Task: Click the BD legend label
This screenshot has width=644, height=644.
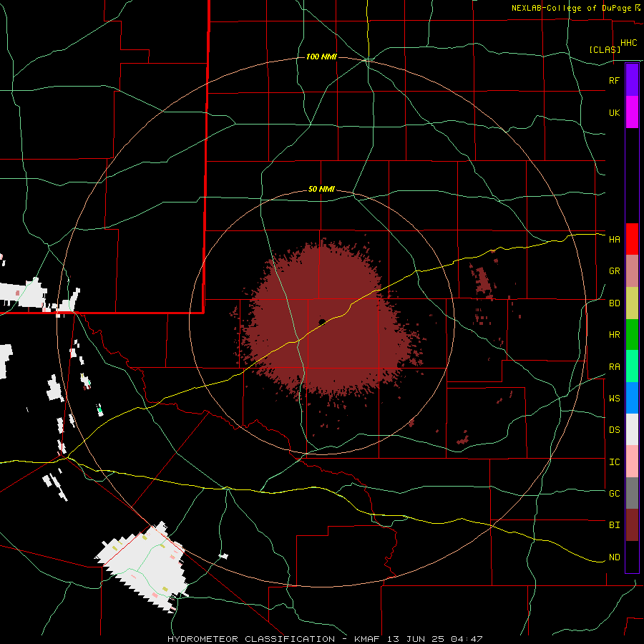Action: (614, 303)
